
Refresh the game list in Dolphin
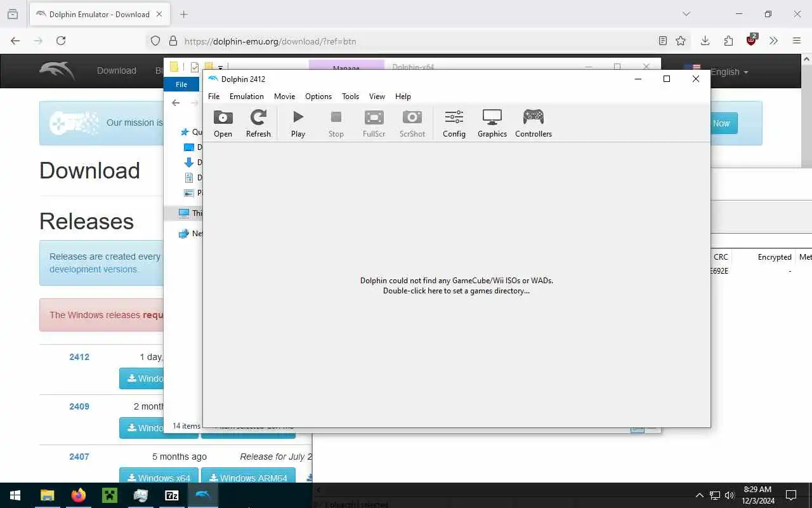(x=258, y=123)
